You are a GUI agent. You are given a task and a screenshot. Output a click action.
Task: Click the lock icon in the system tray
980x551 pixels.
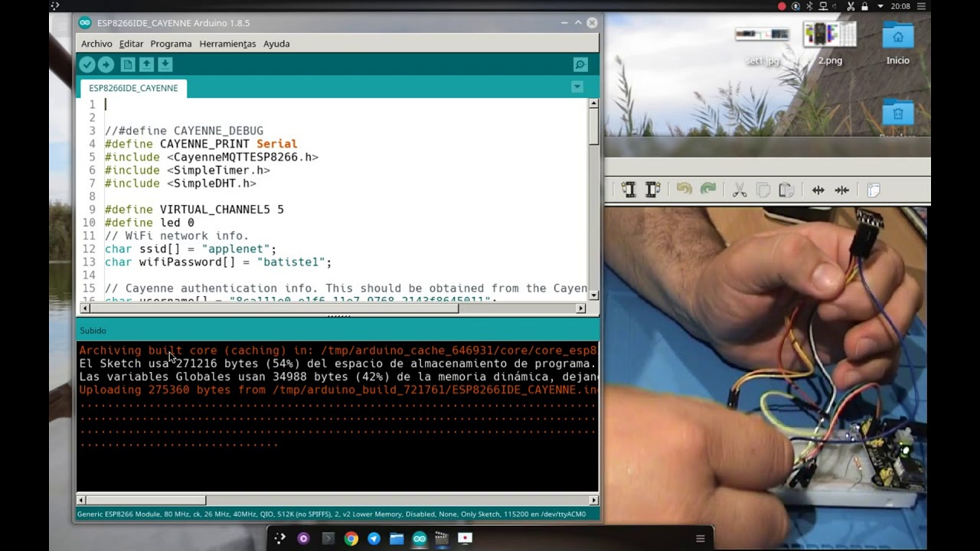click(864, 6)
